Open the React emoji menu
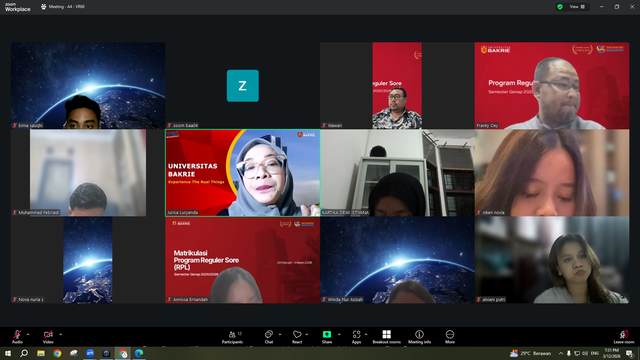 click(x=297, y=337)
